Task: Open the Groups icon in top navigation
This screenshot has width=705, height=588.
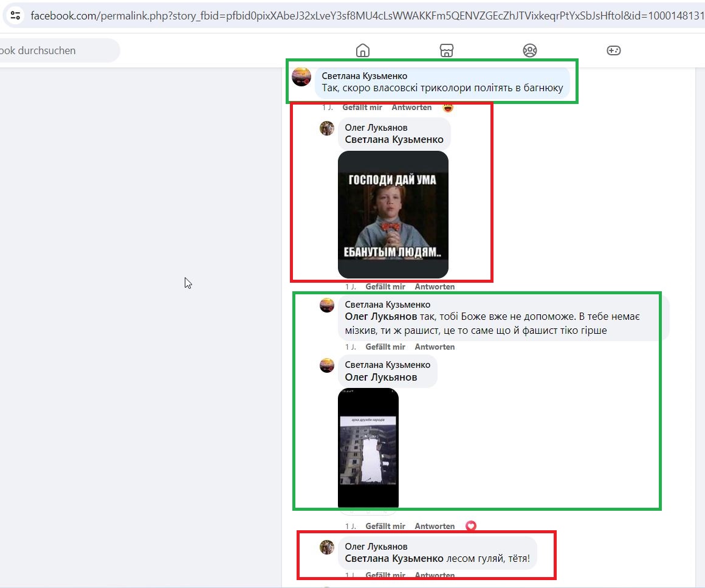Action: click(530, 50)
